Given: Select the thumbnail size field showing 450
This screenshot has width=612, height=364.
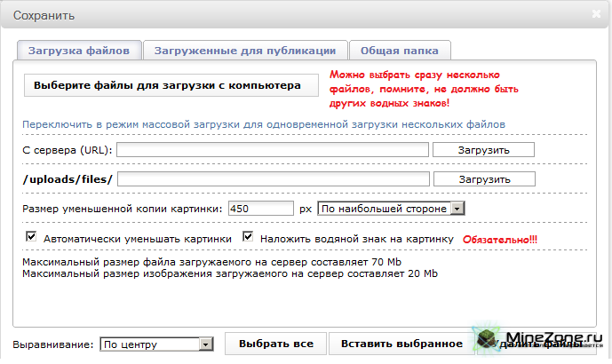Looking at the screenshot, I should point(260,209).
